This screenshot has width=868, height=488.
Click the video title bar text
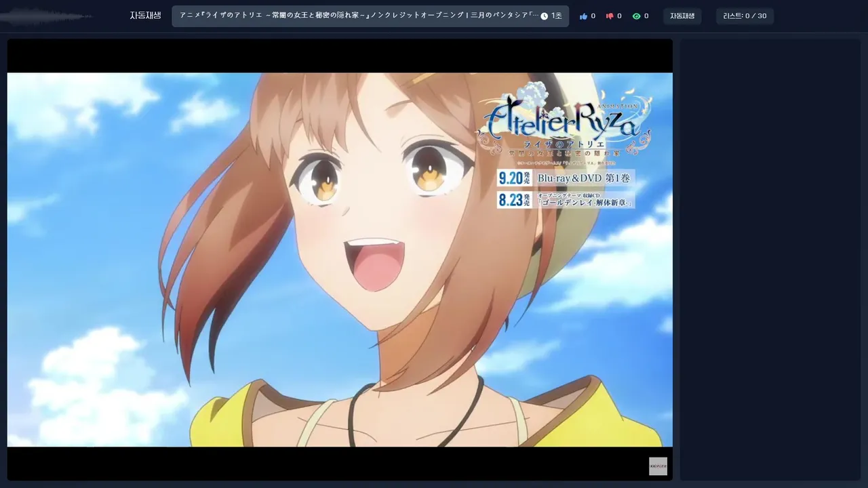pos(359,16)
